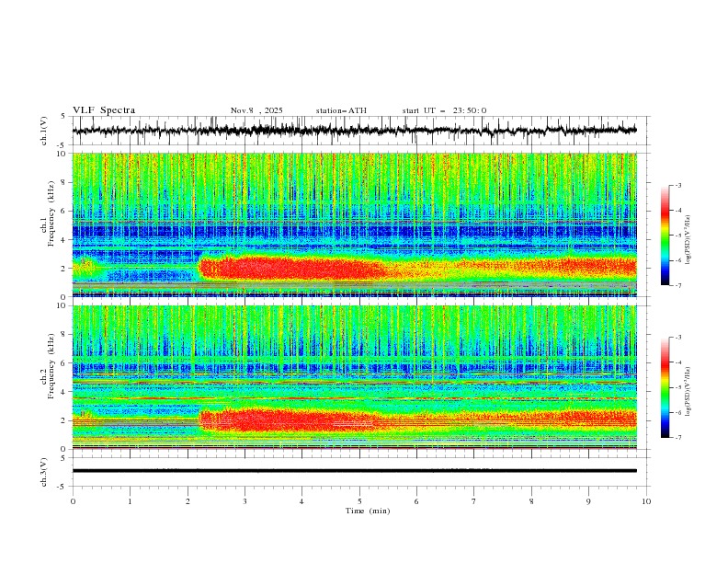Click the time axis tick label '5'

tap(359, 501)
